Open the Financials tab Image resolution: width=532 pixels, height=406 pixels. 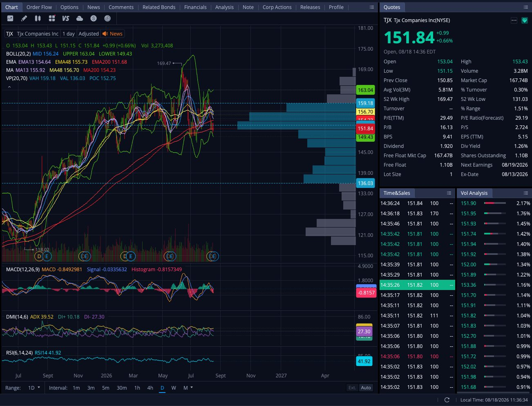[x=195, y=7]
